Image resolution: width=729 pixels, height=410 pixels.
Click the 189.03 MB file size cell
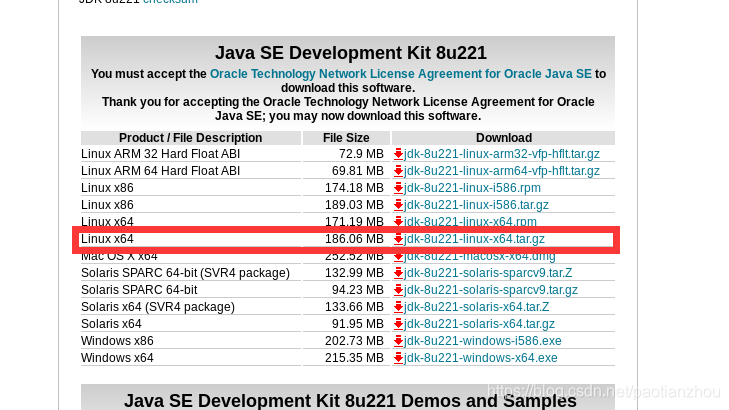(354, 205)
